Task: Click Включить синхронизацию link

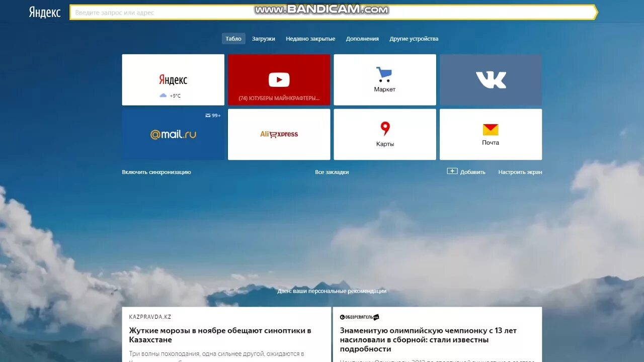Action: tap(156, 172)
